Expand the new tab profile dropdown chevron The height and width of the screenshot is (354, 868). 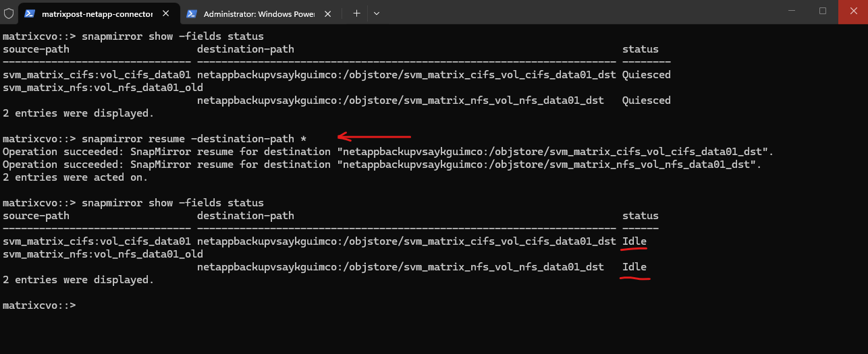pos(377,13)
